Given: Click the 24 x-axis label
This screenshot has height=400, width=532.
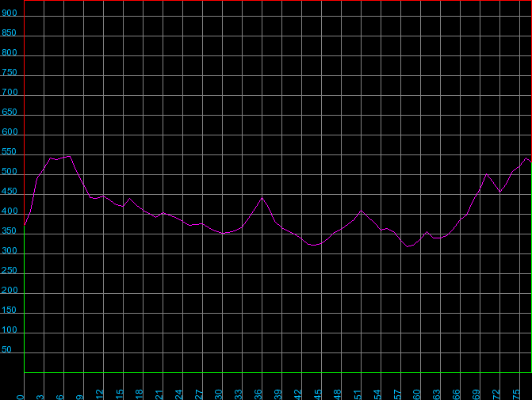Looking at the screenshot, I should pos(179,394).
